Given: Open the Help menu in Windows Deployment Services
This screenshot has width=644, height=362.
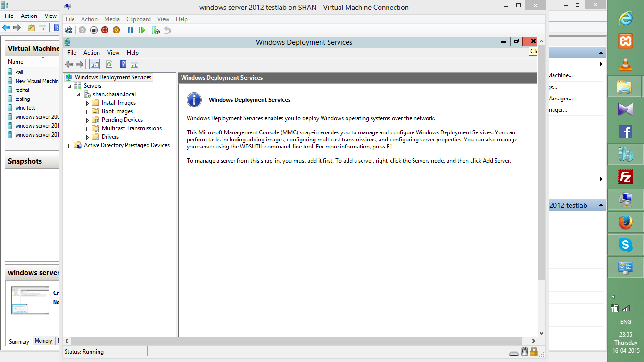Looking at the screenshot, I should pyautogui.click(x=132, y=53).
